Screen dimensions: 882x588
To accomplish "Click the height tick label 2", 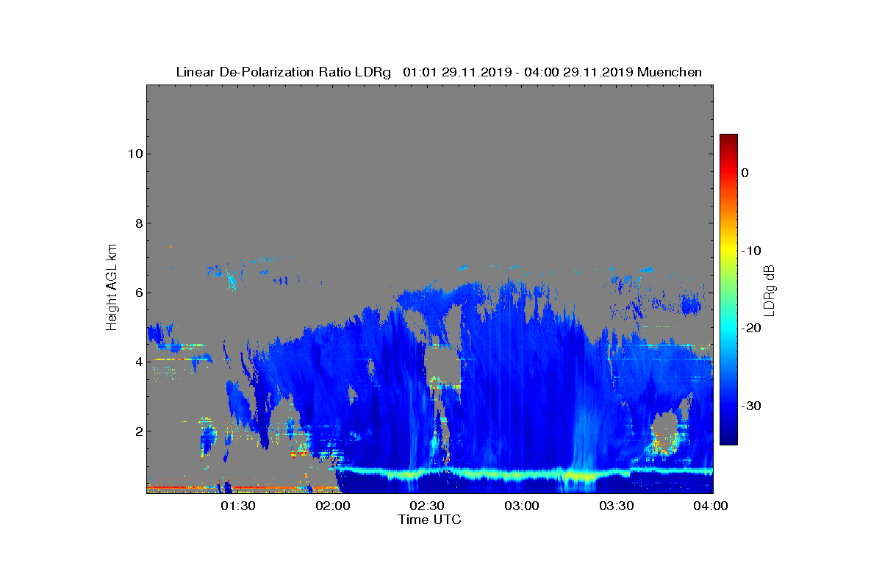I will click(x=137, y=431).
